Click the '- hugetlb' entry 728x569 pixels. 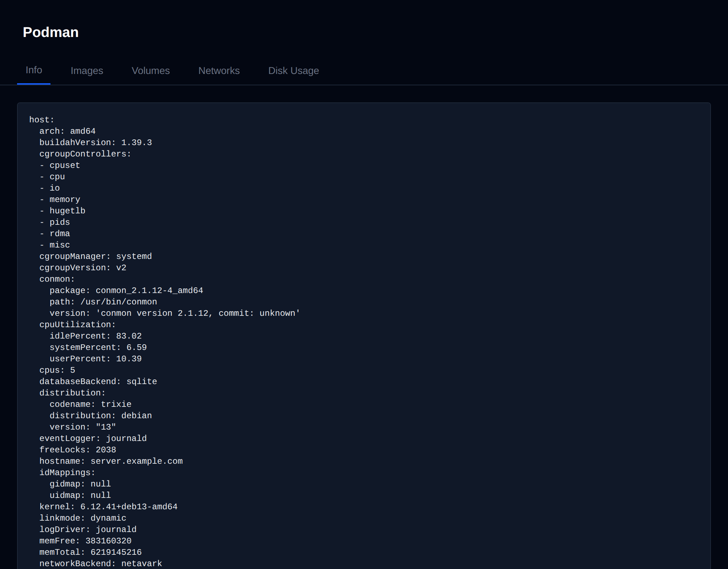[63, 211]
